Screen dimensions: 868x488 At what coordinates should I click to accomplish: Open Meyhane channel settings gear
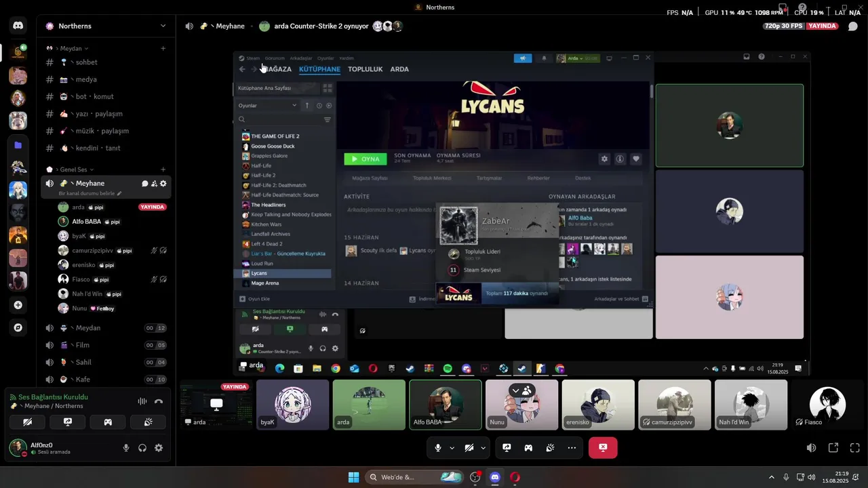[163, 184]
